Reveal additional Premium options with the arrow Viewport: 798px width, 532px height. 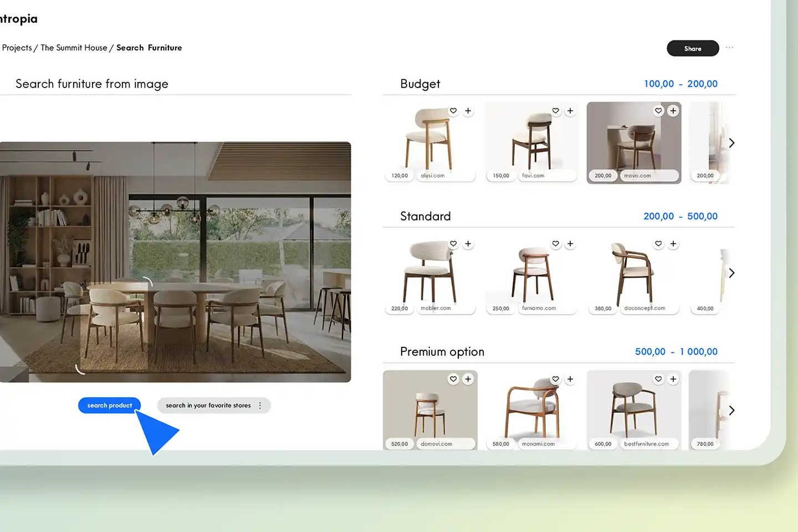tap(731, 410)
